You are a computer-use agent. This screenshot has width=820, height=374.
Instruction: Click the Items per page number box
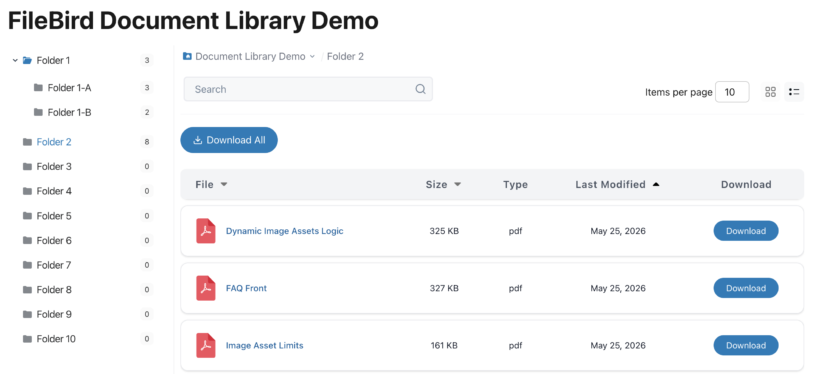tap(732, 92)
